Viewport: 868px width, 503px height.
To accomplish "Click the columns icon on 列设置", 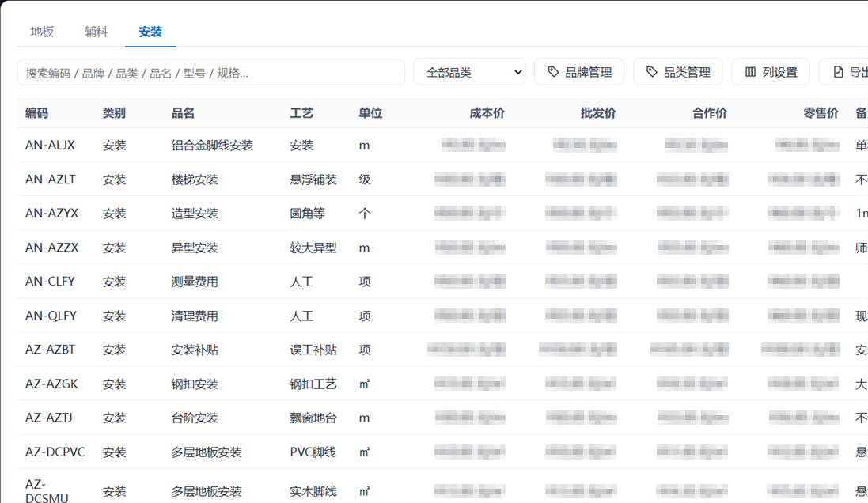I will point(750,72).
